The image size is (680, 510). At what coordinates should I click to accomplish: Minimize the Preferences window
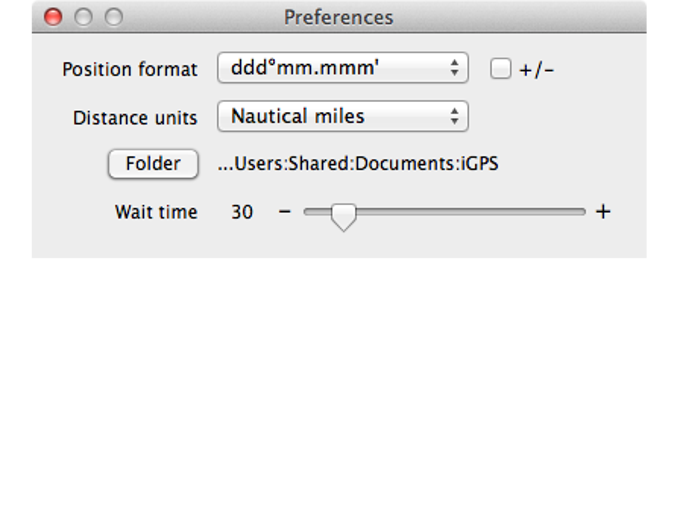(84, 17)
